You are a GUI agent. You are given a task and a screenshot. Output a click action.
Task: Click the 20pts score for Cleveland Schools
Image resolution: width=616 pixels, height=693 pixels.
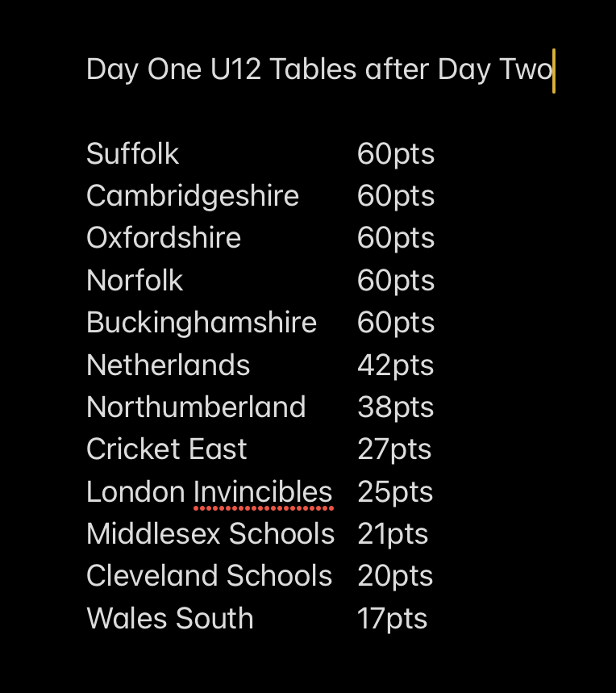[x=395, y=576]
